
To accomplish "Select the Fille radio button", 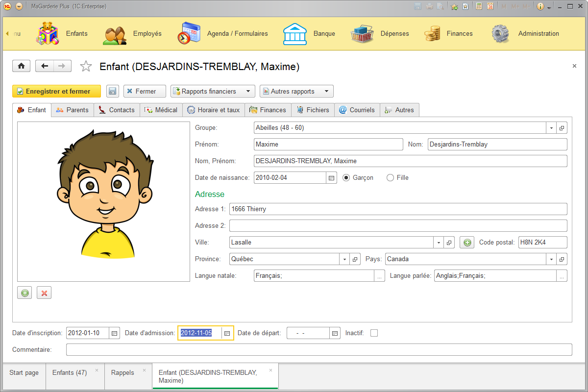I will point(390,177).
